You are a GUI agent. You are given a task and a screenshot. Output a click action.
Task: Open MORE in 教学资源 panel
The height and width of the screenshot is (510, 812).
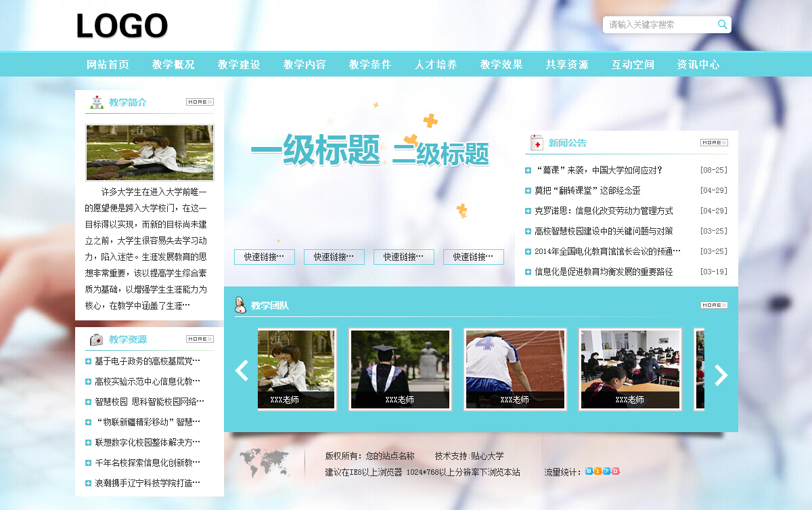[x=200, y=339]
